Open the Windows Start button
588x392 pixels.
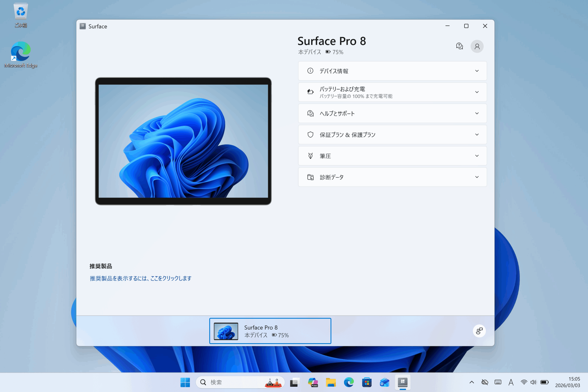click(x=185, y=382)
